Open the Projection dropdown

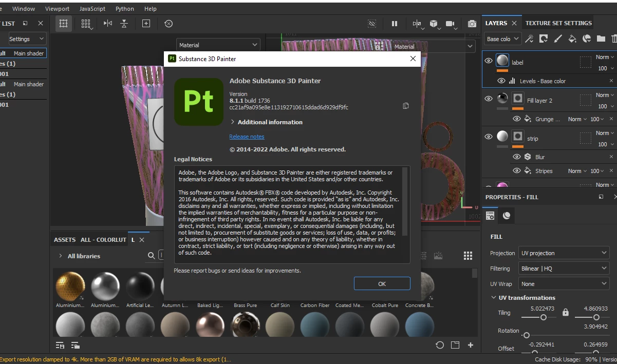(564, 253)
